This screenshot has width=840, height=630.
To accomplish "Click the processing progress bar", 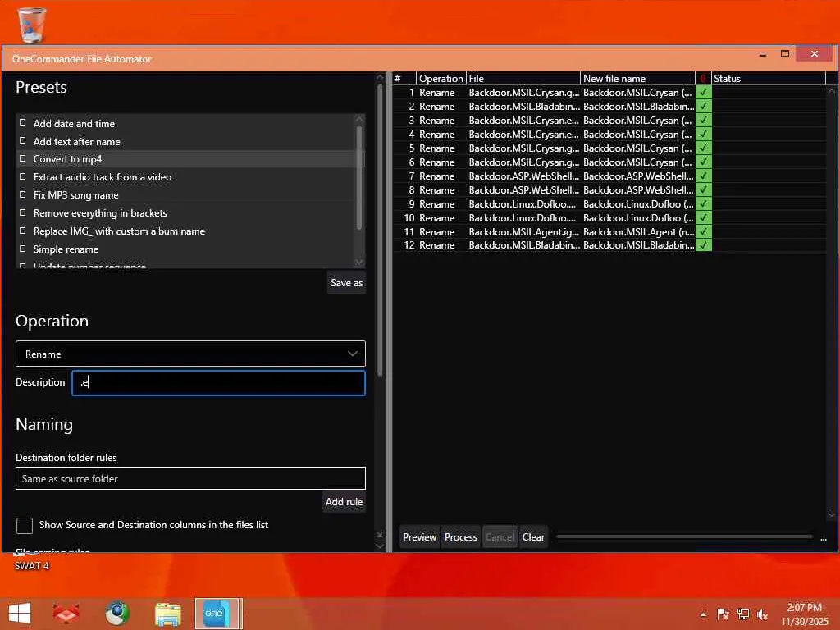I will [x=684, y=536].
